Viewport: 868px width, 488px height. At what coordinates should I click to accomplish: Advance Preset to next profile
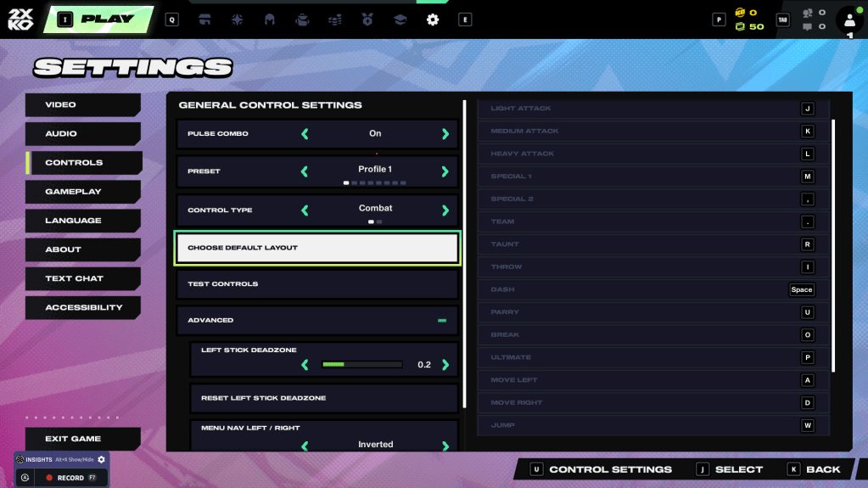(x=445, y=171)
